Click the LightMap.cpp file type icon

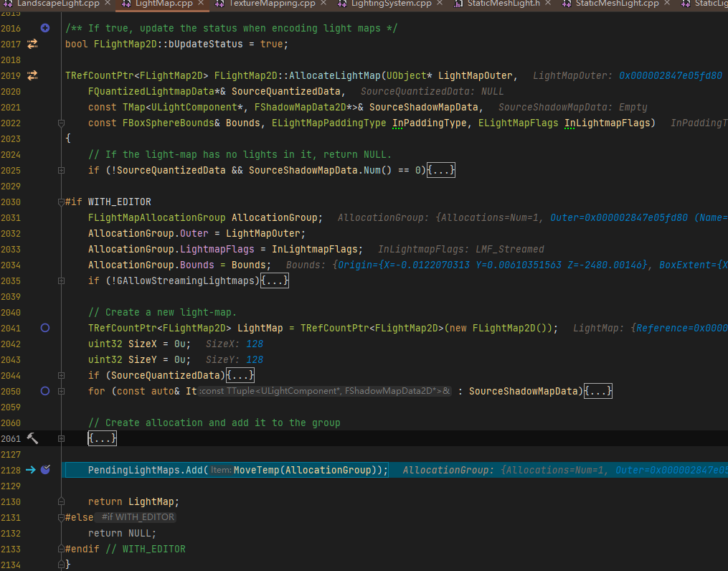point(126,4)
